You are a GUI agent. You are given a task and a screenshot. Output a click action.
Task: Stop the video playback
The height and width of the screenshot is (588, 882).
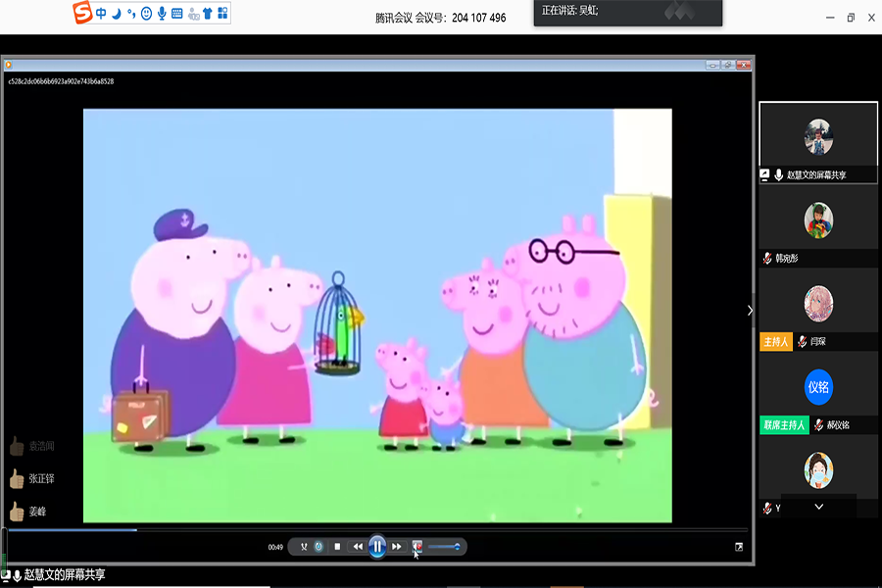(x=337, y=547)
